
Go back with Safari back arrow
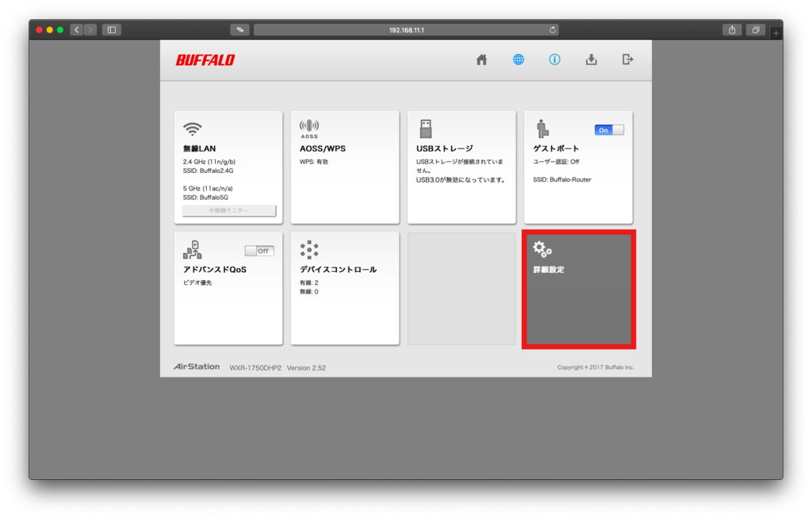click(77, 30)
